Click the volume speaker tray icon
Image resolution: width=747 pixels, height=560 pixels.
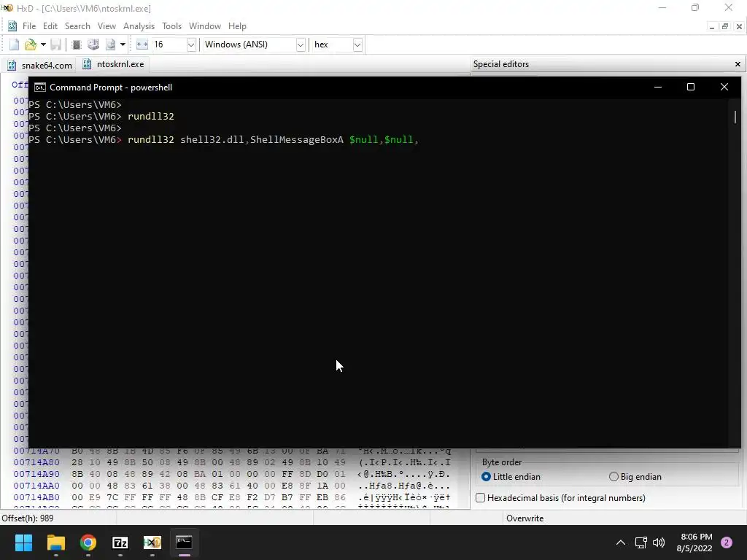point(659,542)
